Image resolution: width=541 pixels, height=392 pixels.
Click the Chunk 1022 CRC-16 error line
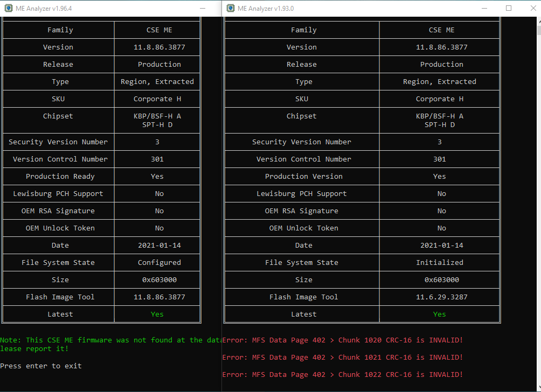point(342,374)
